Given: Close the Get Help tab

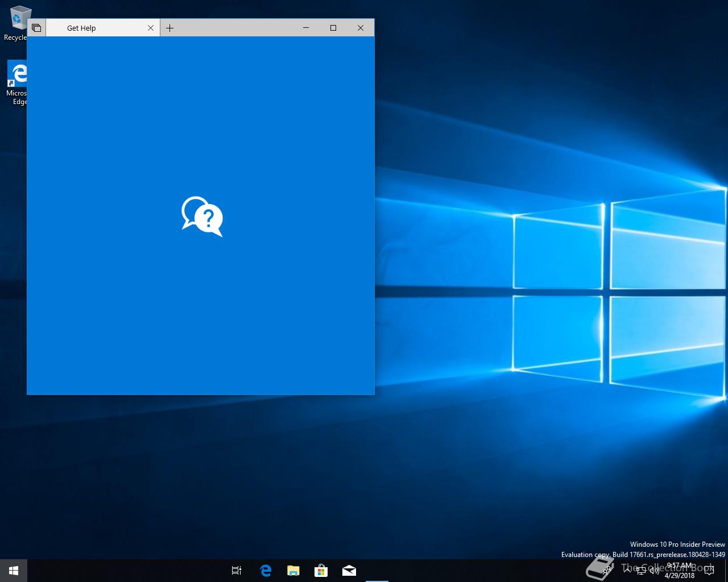Looking at the screenshot, I should (x=151, y=28).
